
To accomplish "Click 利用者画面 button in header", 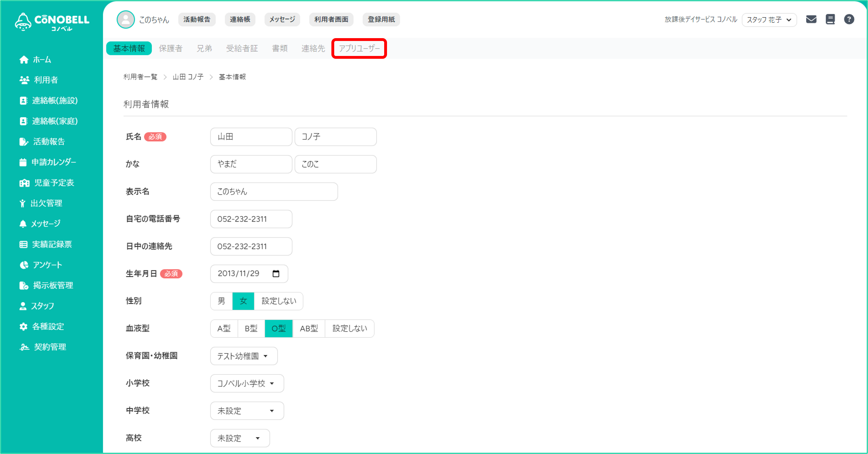I will click(331, 20).
